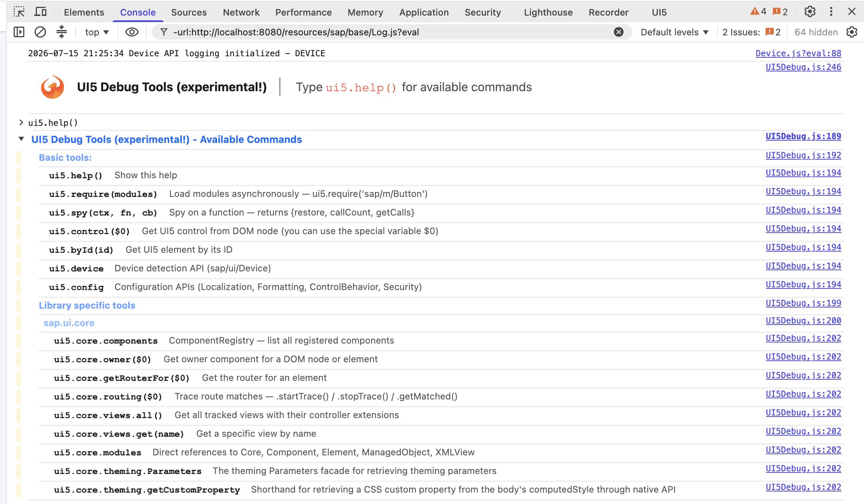Open source link on ui5.device row

click(803, 266)
